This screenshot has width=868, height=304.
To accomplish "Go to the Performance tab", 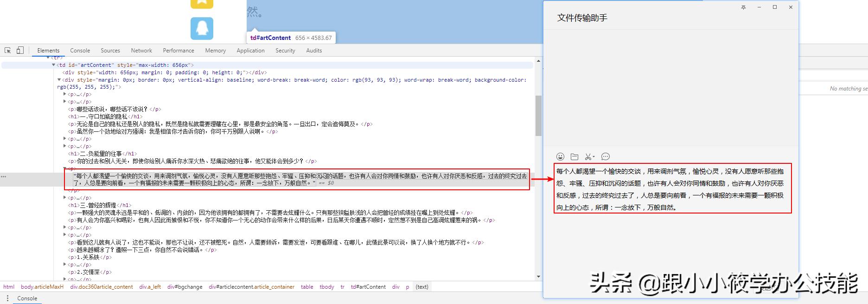I will pos(179,51).
